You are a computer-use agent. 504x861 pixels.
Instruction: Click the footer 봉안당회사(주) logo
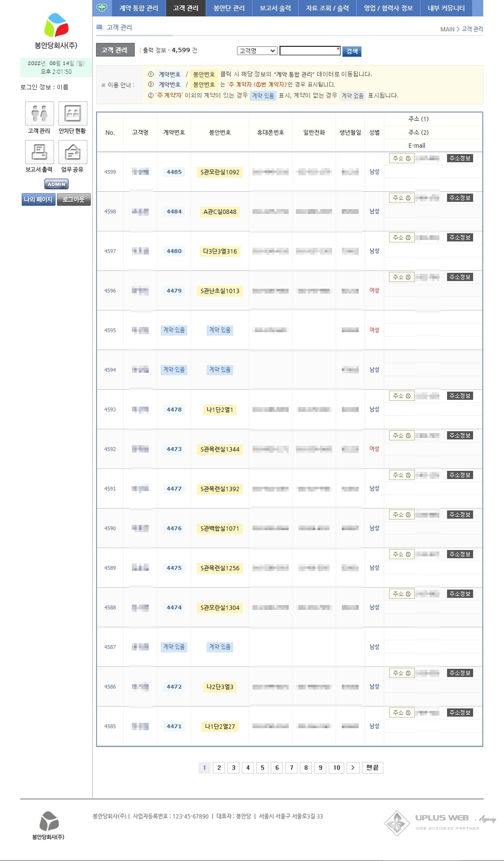click(x=48, y=825)
